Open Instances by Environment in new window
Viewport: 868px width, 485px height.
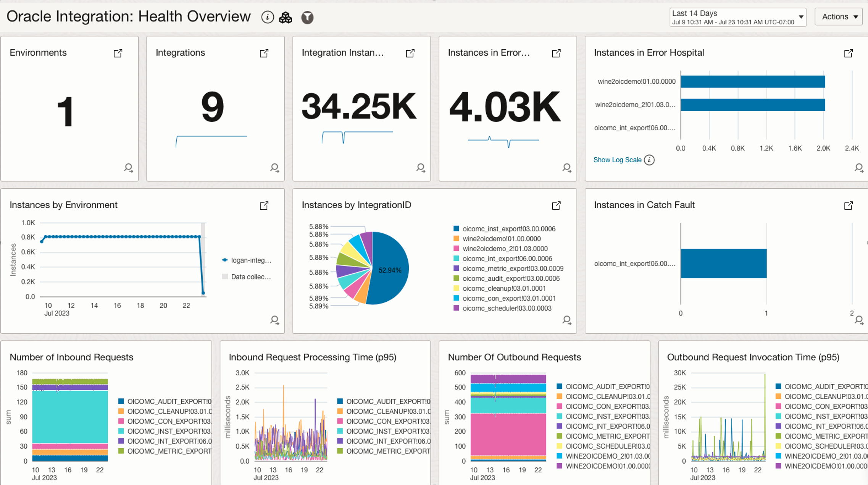pyautogui.click(x=264, y=205)
